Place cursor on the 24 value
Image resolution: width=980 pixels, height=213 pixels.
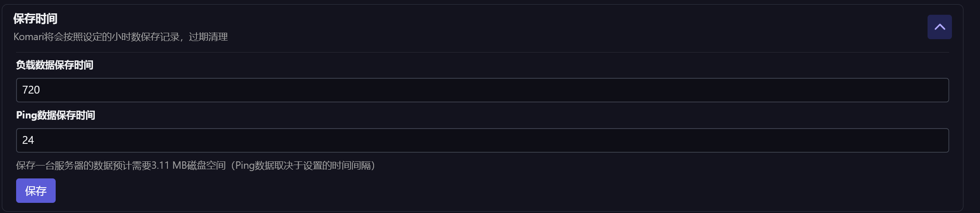pyautogui.click(x=28, y=140)
